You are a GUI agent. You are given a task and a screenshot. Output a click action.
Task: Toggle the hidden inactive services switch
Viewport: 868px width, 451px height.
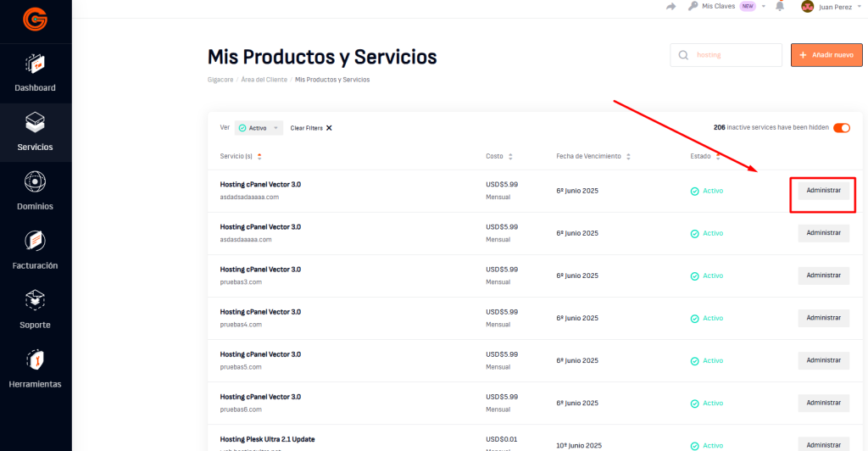point(841,128)
